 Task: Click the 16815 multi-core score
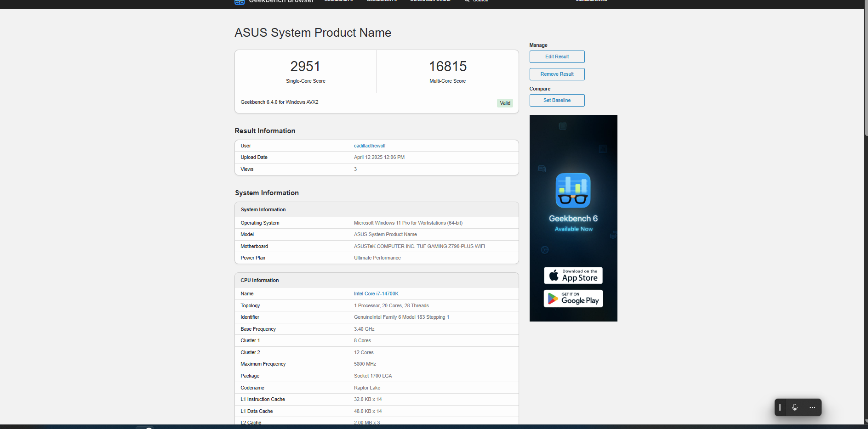coord(448,66)
